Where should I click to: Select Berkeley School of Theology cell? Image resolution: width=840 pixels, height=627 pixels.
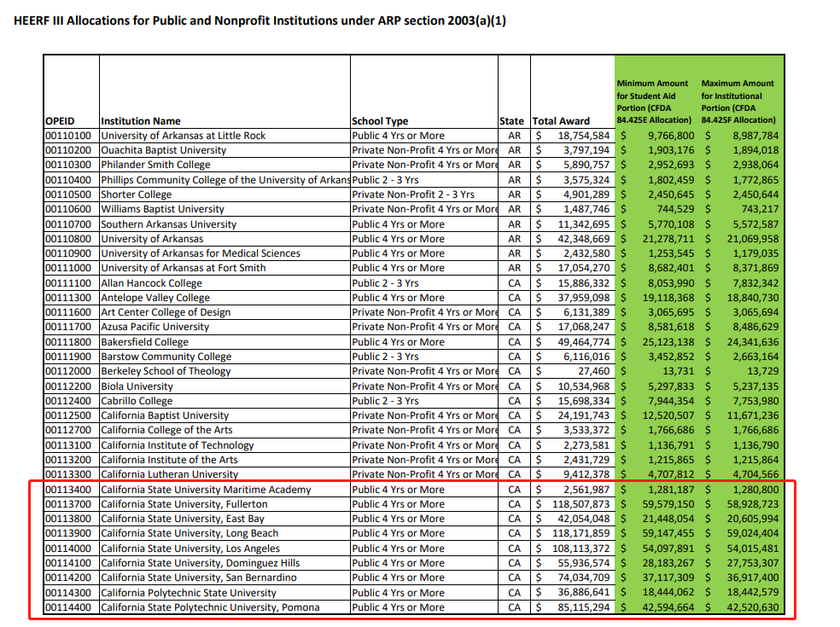point(166,371)
